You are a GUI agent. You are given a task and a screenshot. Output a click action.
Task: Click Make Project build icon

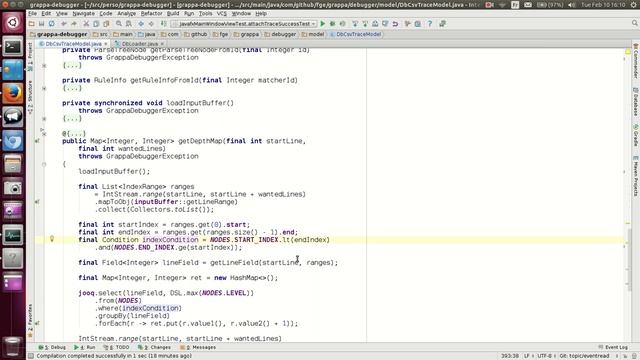[164, 24]
